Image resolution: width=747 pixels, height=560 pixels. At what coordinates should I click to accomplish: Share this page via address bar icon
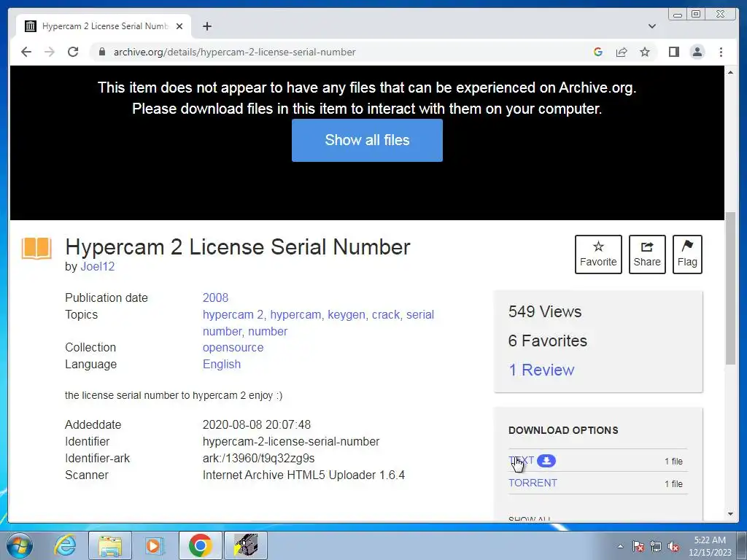coord(622,52)
